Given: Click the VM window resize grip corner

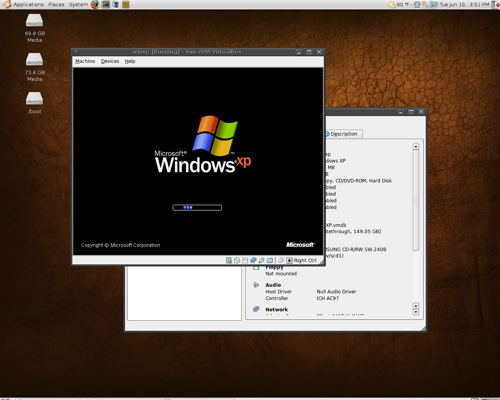Looking at the screenshot, I should pyautogui.click(x=321, y=262).
